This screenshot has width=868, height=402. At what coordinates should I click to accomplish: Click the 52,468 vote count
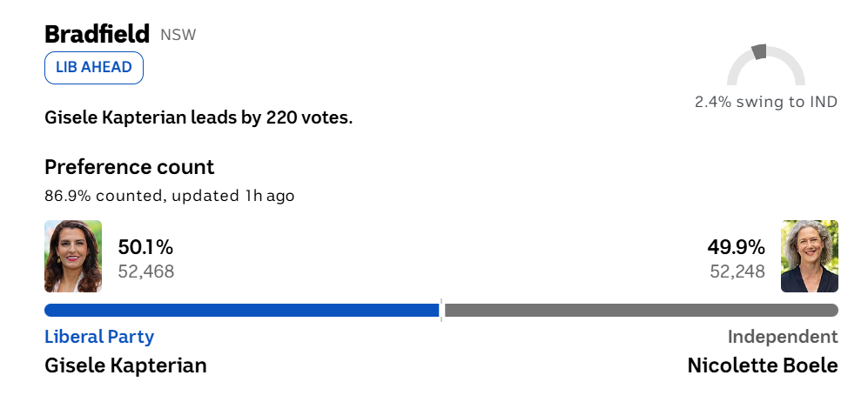coord(146,271)
